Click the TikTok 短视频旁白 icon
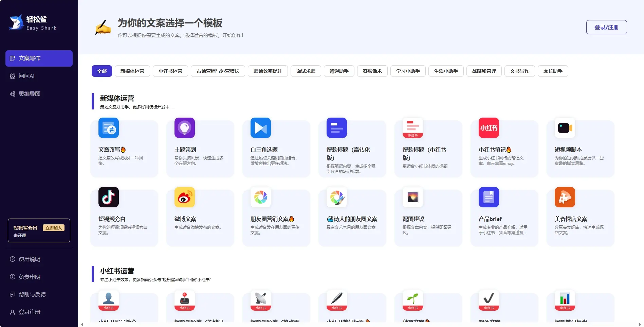This screenshot has height=327, width=644. click(x=109, y=197)
